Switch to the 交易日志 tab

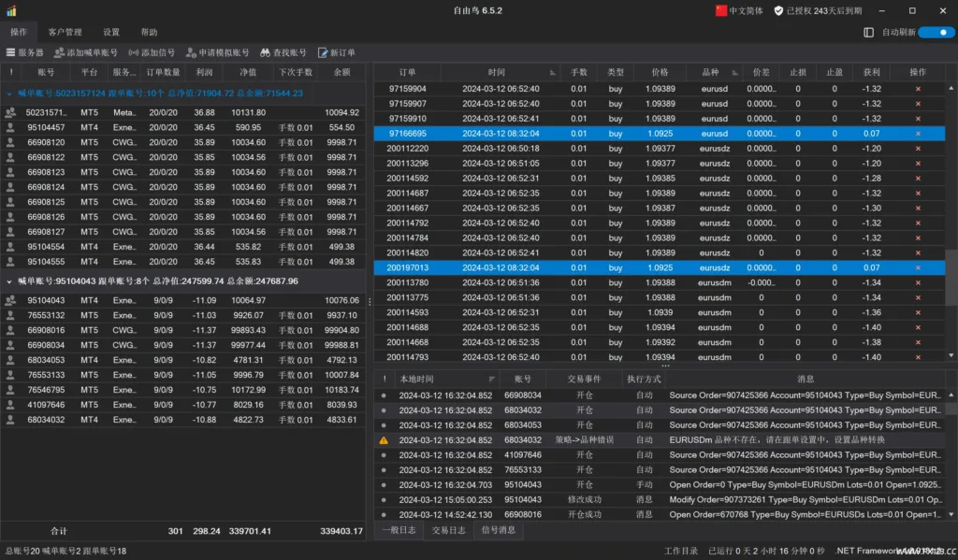click(x=448, y=530)
